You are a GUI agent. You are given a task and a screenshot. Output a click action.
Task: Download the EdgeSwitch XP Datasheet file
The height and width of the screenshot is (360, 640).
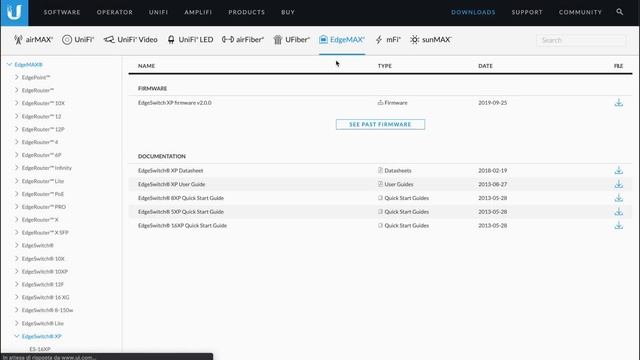pos(619,170)
